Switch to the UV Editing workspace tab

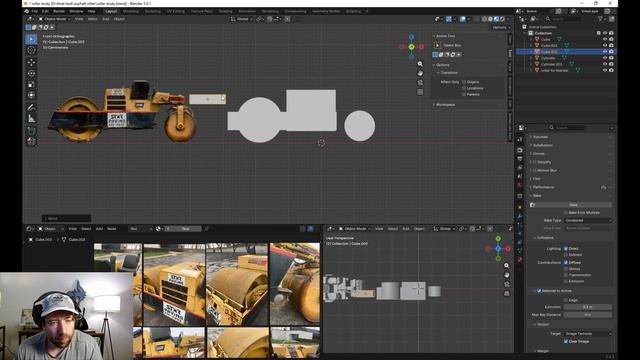176,11
